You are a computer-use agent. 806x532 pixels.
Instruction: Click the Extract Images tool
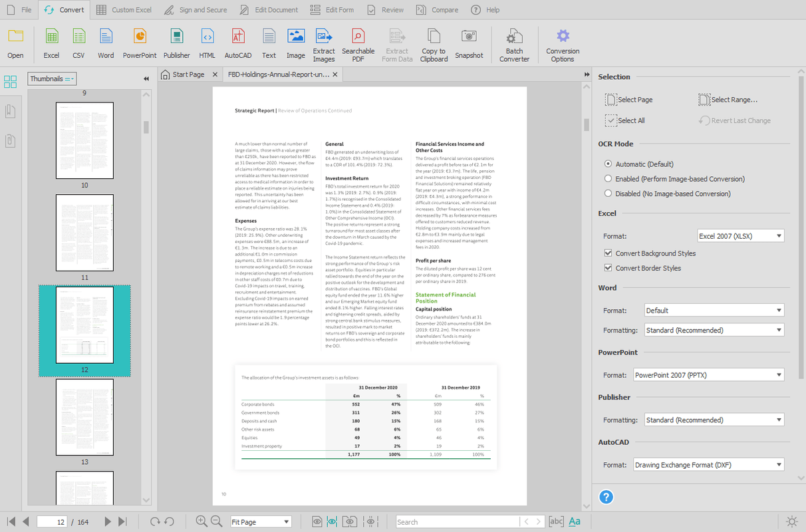pyautogui.click(x=324, y=43)
